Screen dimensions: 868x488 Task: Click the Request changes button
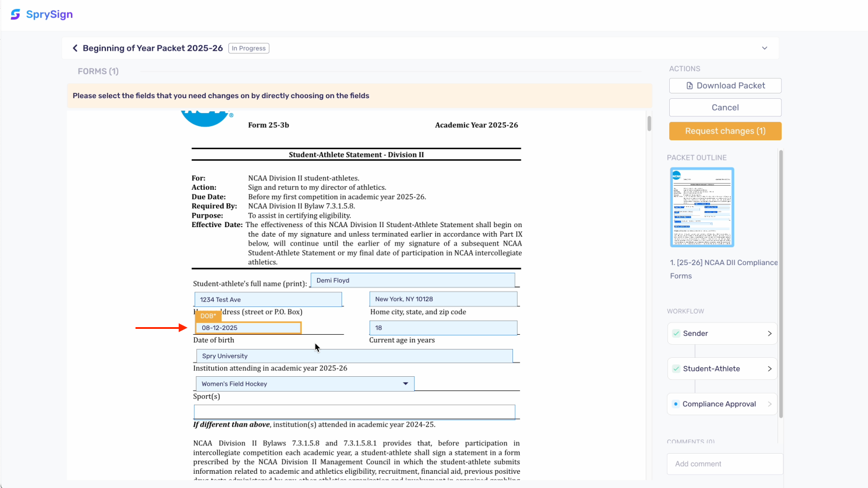click(725, 131)
